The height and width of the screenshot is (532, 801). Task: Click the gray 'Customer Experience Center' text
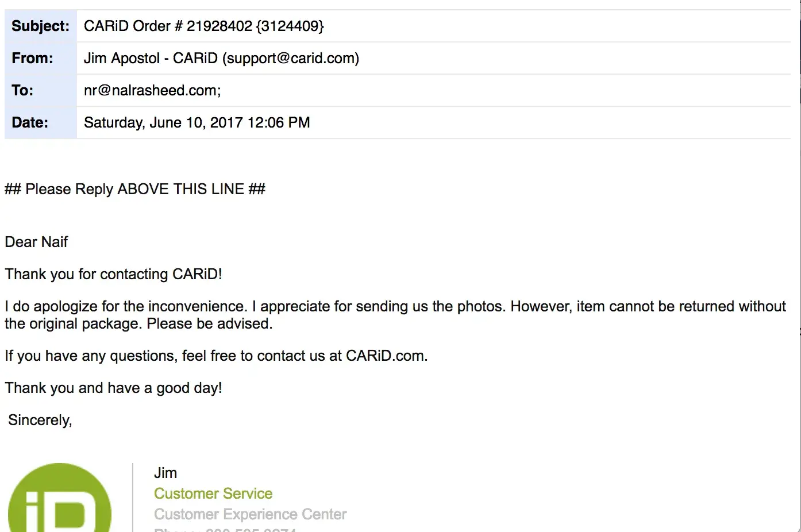click(250, 515)
